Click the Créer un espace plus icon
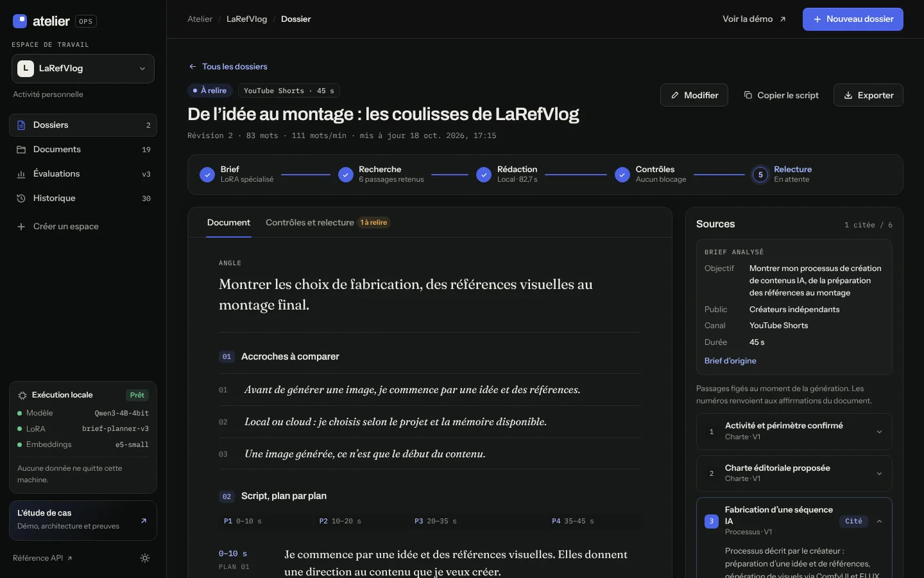The width and height of the screenshot is (924, 578). 21,227
